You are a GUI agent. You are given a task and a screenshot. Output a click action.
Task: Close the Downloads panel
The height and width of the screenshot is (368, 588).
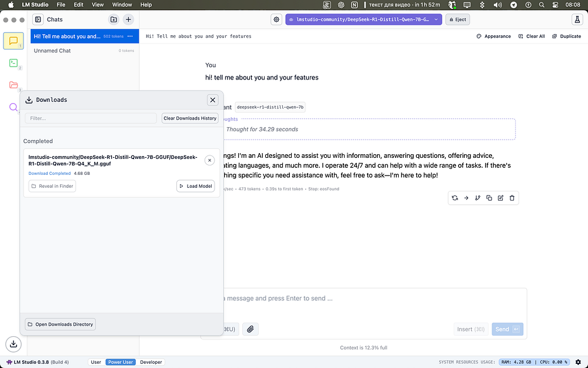(x=213, y=100)
